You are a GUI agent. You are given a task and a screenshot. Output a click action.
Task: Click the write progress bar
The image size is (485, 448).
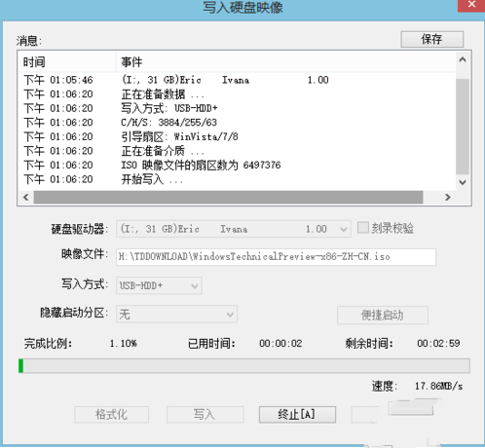[x=244, y=366]
